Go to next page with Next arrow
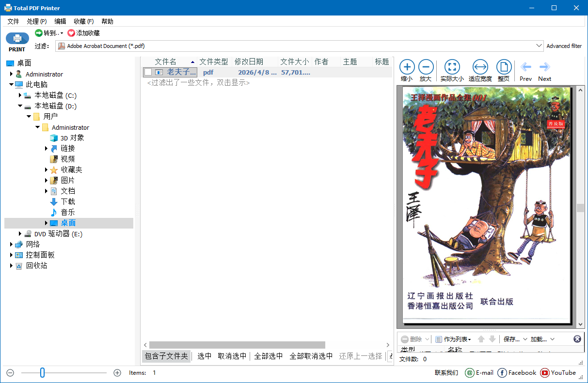The image size is (588, 383). tap(544, 67)
